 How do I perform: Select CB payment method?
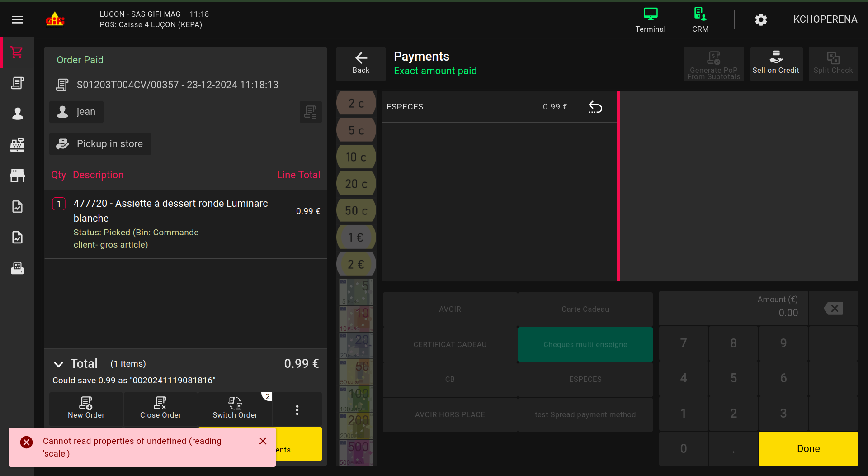click(450, 379)
